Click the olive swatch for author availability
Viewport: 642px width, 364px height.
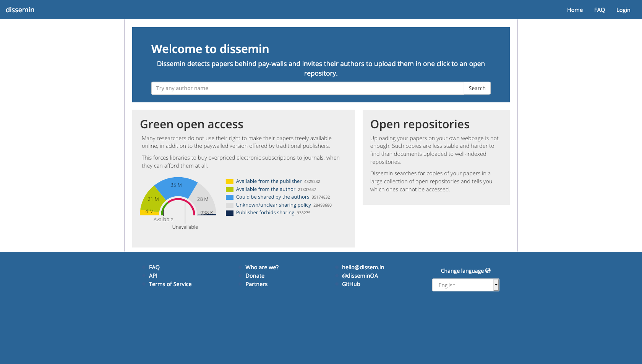click(229, 189)
